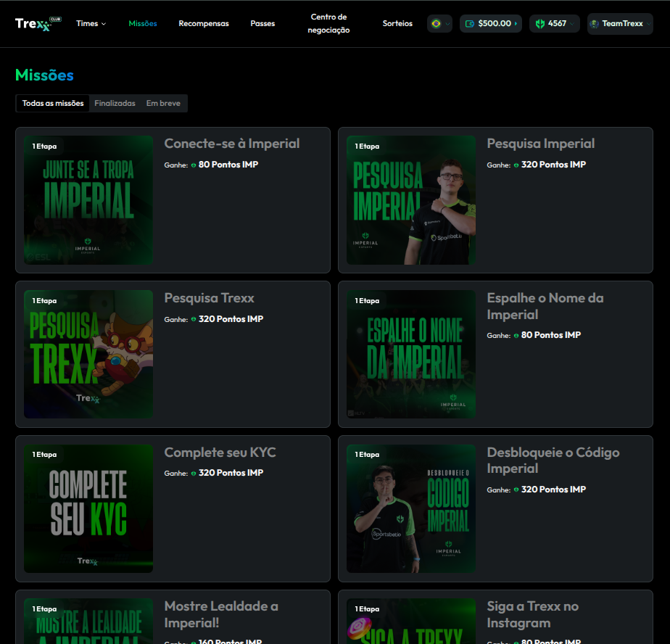
Task: Go to the Sorteios page
Action: (397, 23)
